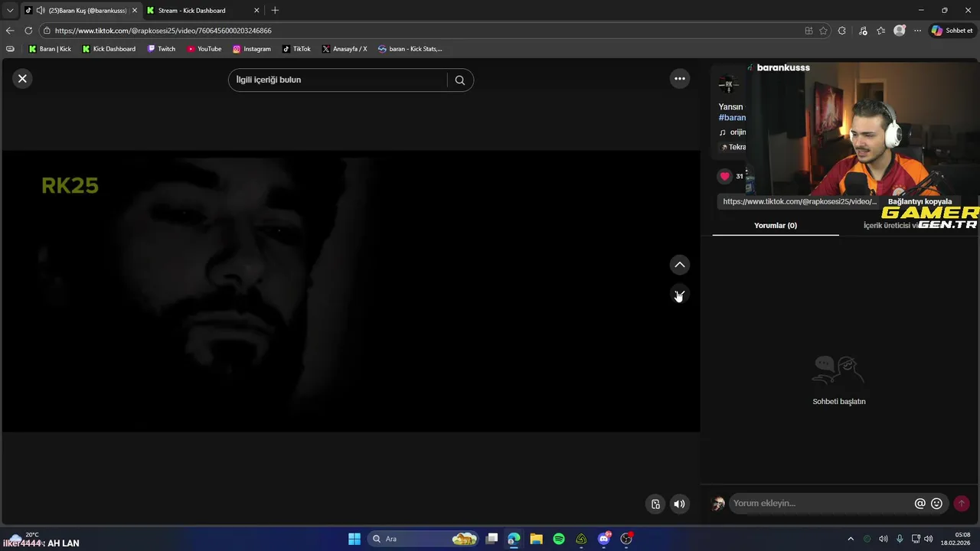Post comment with red arrow button
This screenshot has width=980, height=551.
962,503
